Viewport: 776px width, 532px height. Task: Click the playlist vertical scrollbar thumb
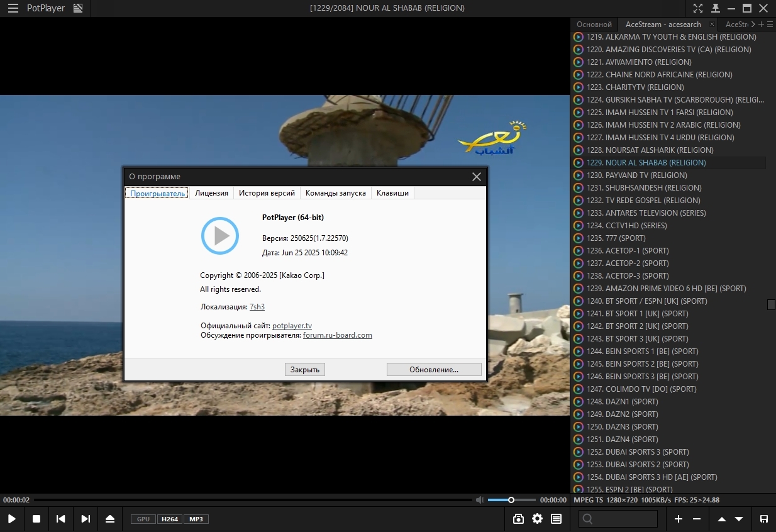click(x=772, y=305)
